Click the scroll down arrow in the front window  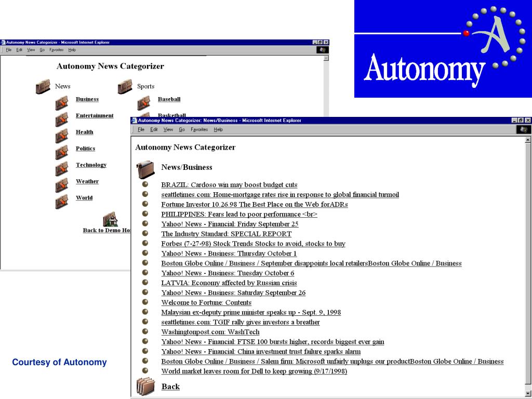tap(528, 393)
